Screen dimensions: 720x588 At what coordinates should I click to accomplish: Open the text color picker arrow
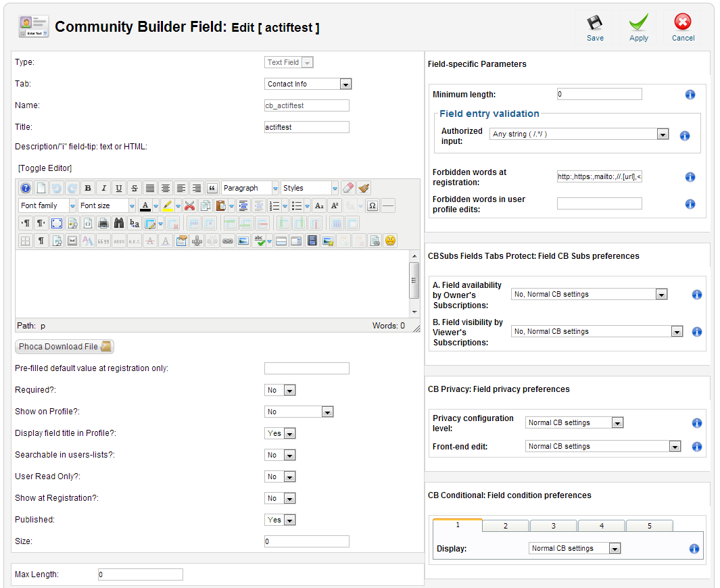(155, 206)
